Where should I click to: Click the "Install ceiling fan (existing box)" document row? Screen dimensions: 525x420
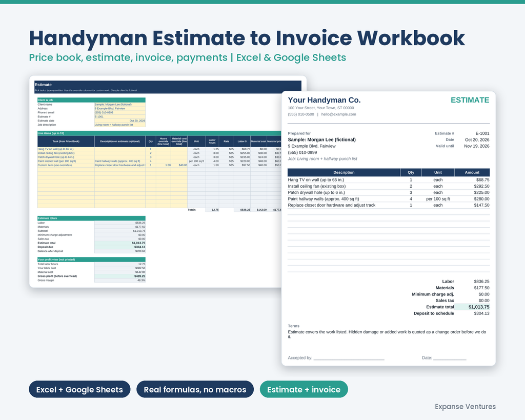click(389, 186)
